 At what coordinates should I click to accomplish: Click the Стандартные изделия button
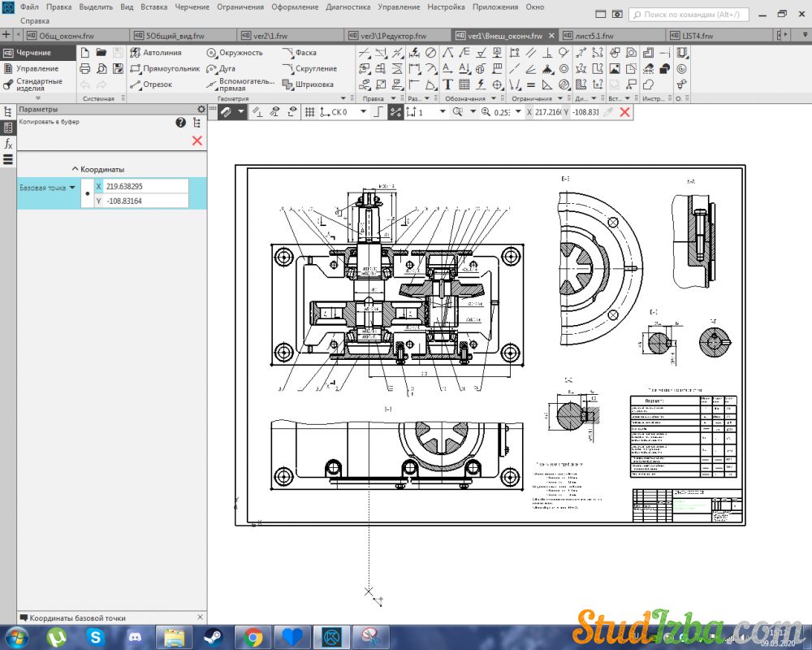tap(37, 84)
